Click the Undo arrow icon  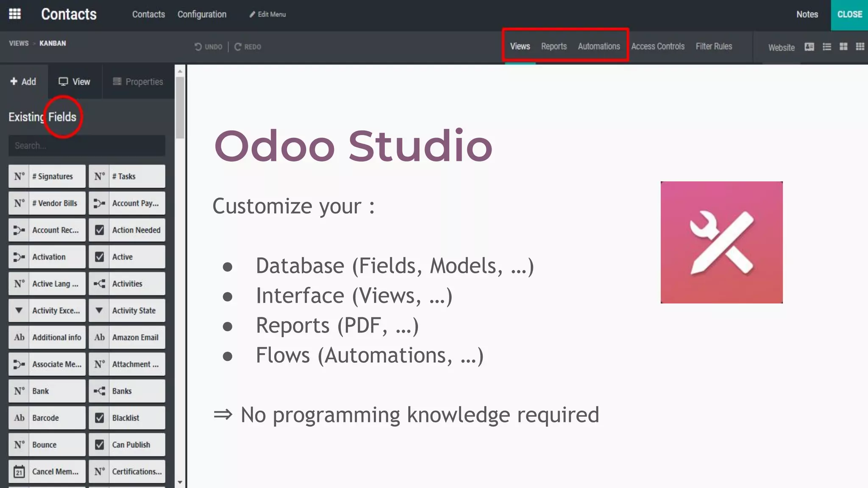[198, 47]
